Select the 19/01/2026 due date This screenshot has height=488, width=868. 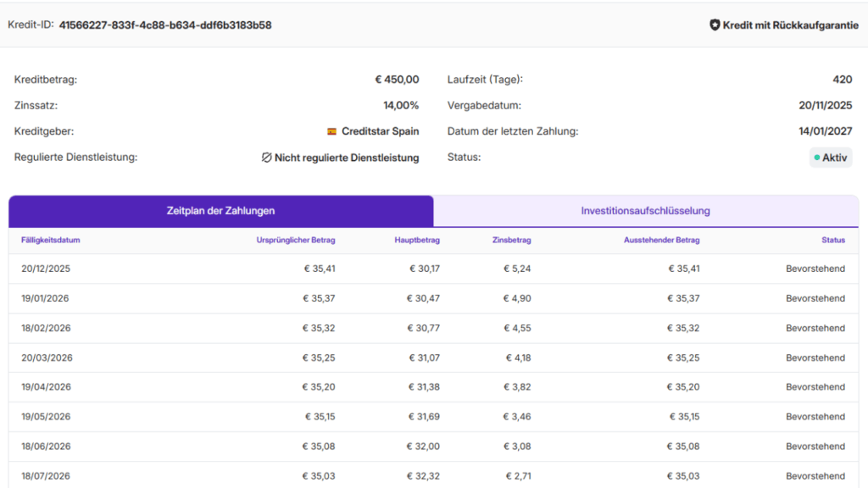(x=46, y=298)
